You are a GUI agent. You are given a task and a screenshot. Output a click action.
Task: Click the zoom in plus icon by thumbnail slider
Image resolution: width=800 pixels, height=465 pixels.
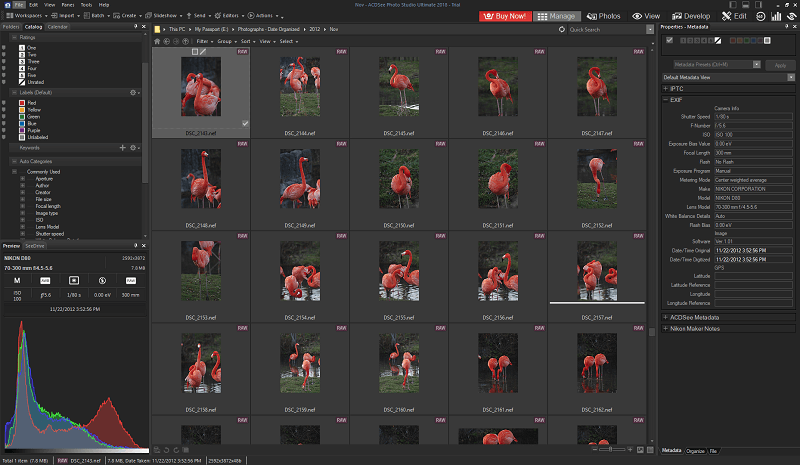[630, 449]
